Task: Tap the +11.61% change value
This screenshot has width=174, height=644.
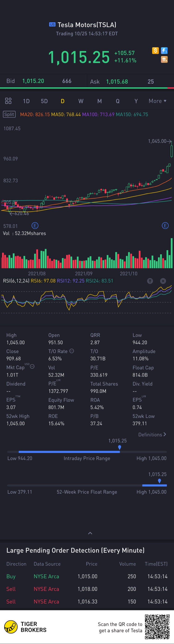Action: (125, 61)
